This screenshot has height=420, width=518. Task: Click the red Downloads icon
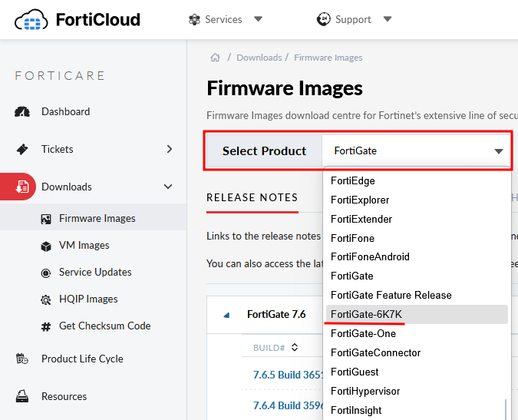[x=22, y=187]
